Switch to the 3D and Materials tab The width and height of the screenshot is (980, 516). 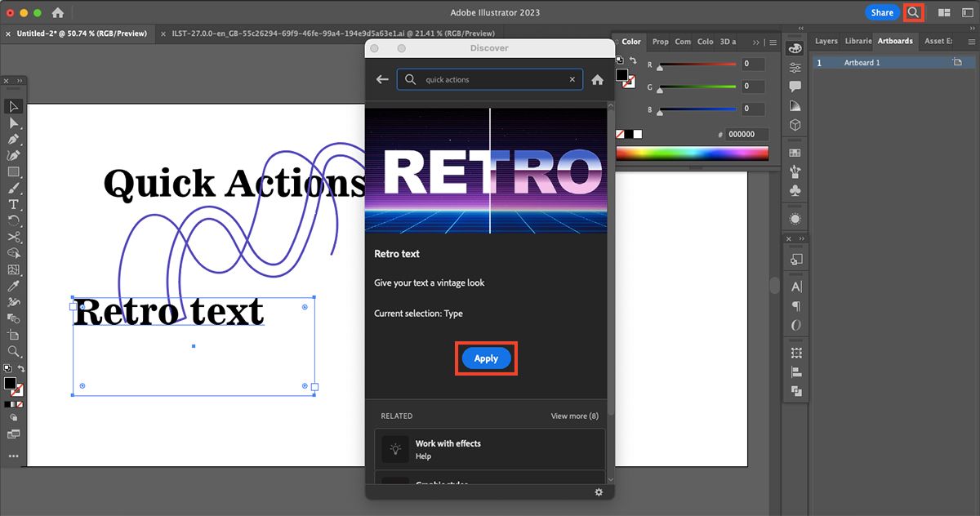(727, 42)
